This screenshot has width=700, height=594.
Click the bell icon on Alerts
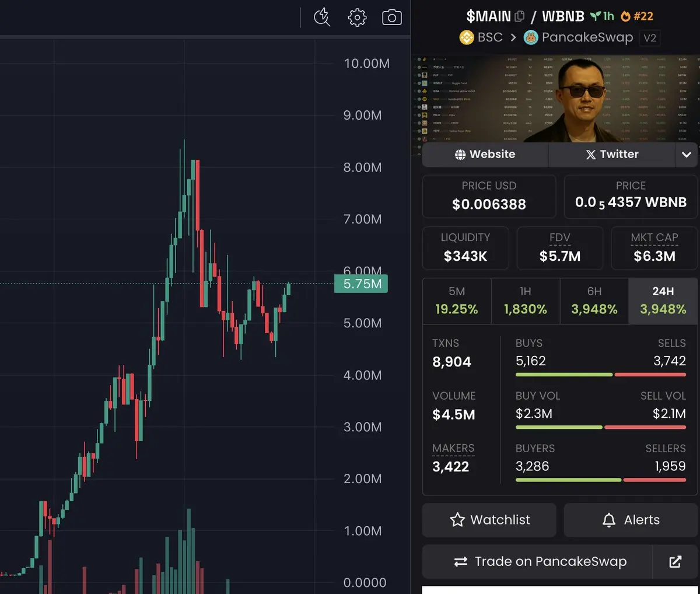pyautogui.click(x=609, y=520)
